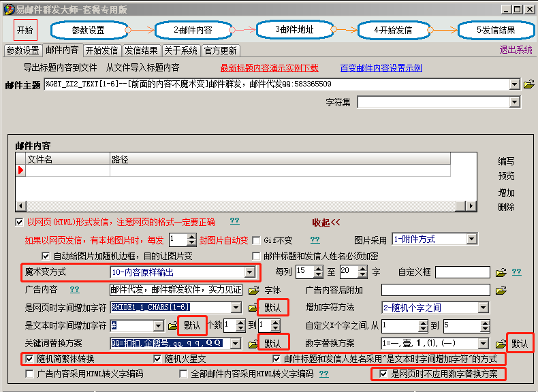Browse file for webpage character insertion
Image resolution: width=538 pixels, height=392 pixels.
[x=253, y=308]
